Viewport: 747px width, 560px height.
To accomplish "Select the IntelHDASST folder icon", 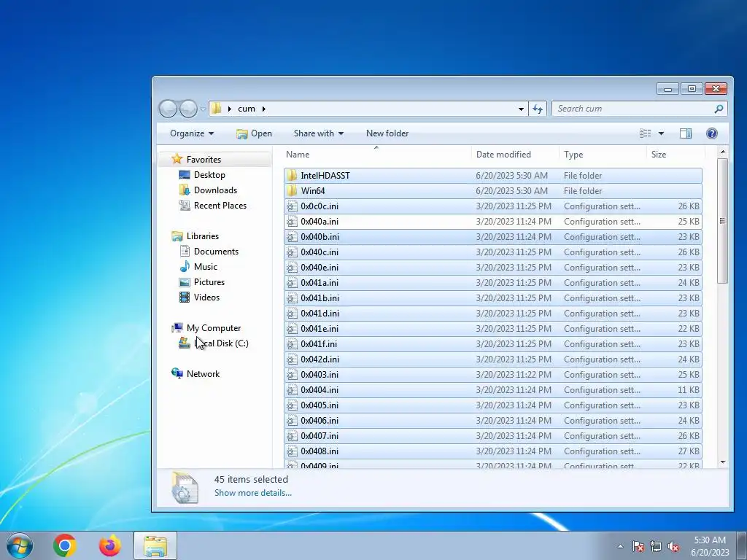I will pyautogui.click(x=292, y=175).
